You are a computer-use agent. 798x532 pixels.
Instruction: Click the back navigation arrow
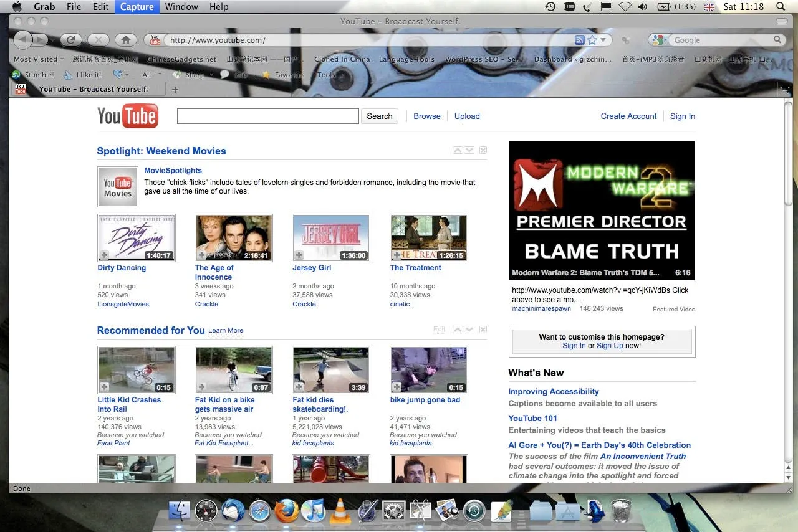tap(22, 39)
